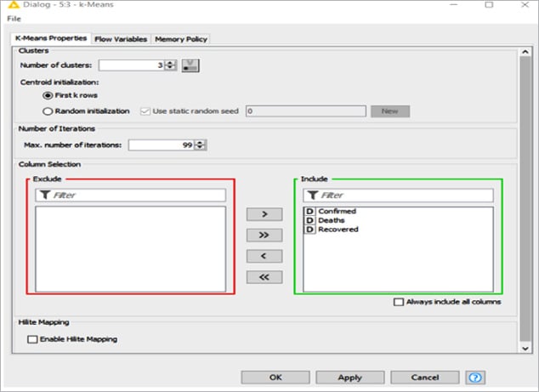
Task: Click the OK button
Action: click(x=275, y=378)
